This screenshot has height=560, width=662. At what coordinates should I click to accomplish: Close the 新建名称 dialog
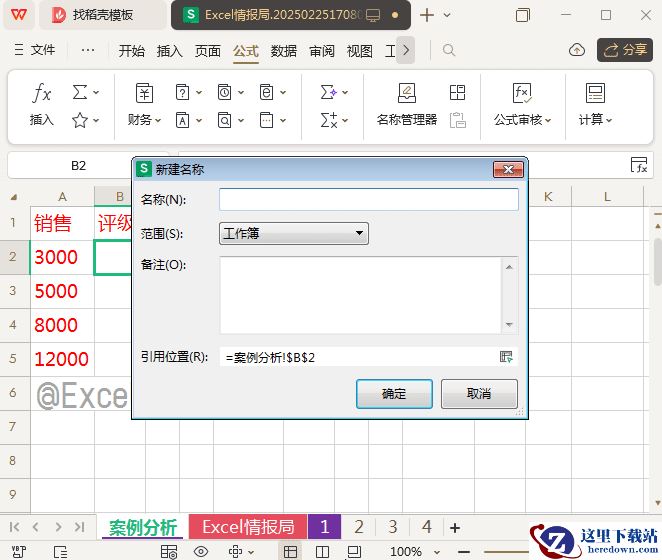(508, 169)
